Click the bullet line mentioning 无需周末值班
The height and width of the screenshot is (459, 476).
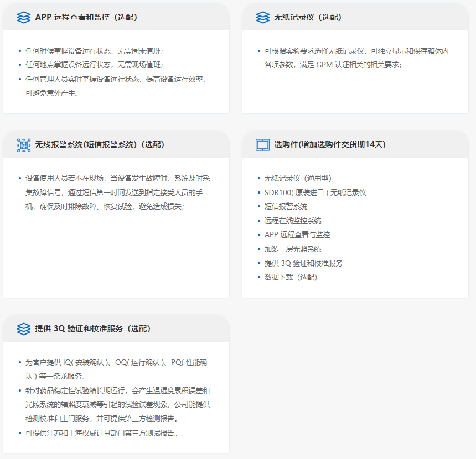click(94, 51)
